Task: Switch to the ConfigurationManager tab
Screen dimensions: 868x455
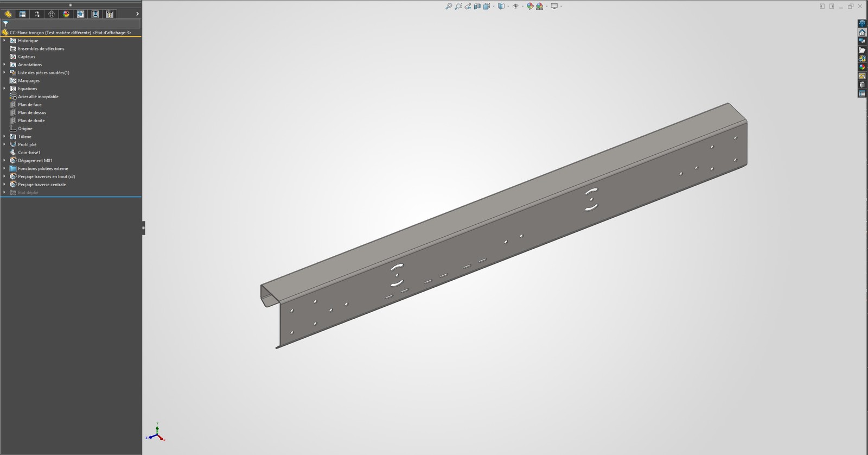Action: (37, 14)
